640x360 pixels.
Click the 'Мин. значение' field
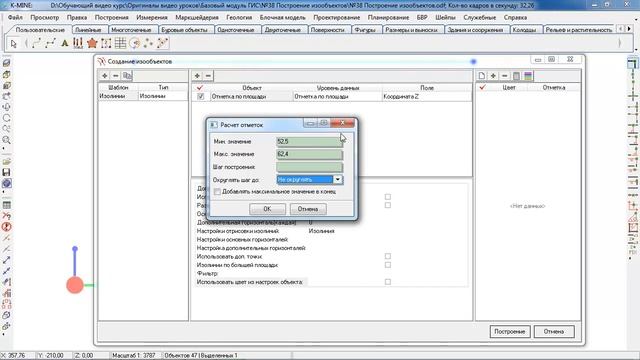tap(309, 142)
